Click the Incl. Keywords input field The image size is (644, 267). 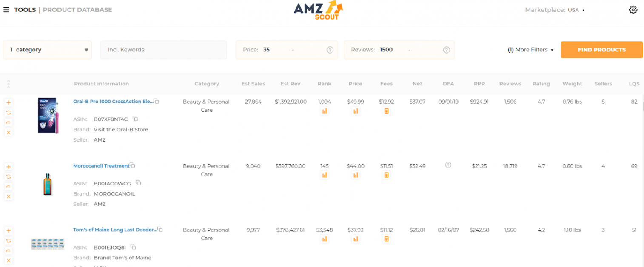pos(163,50)
